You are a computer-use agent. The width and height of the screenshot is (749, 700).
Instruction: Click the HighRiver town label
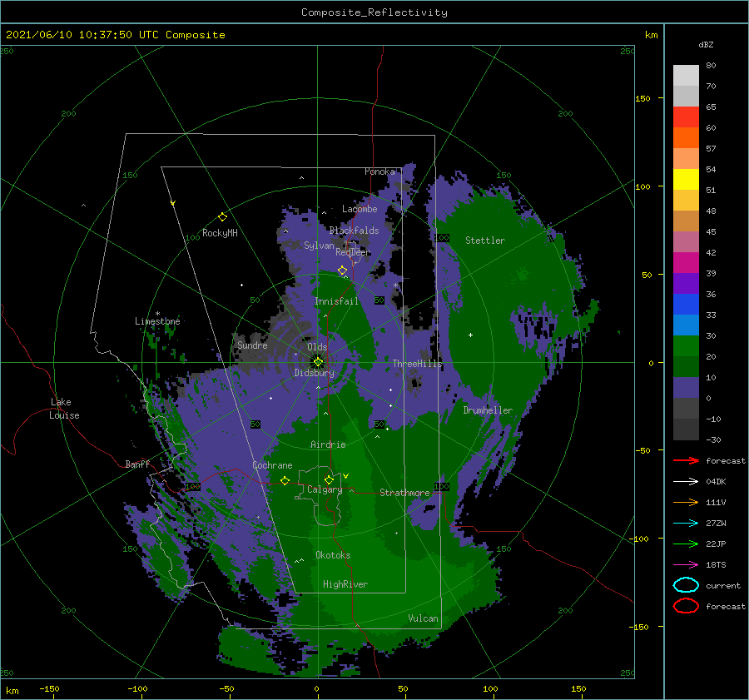click(x=345, y=584)
